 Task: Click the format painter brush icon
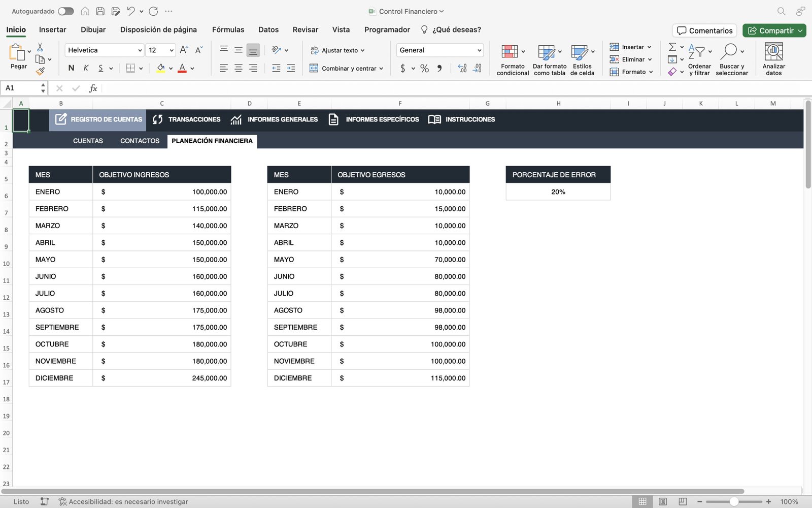[x=40, y=71]
